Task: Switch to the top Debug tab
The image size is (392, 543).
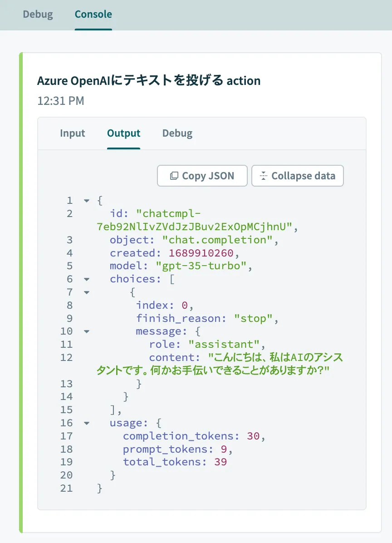Action: pyautogui.click(x=38, y=14)
